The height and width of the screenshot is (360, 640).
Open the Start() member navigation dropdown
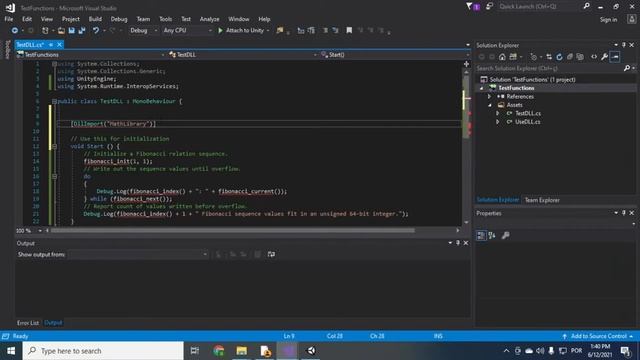(468, 55)
